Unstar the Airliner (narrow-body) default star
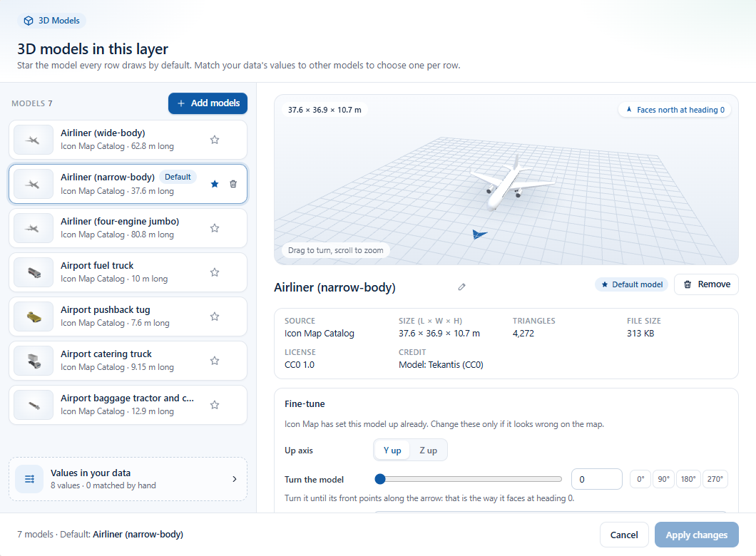Screen dimensions: 756x556 pyautogui.click(x=215, y=184)
